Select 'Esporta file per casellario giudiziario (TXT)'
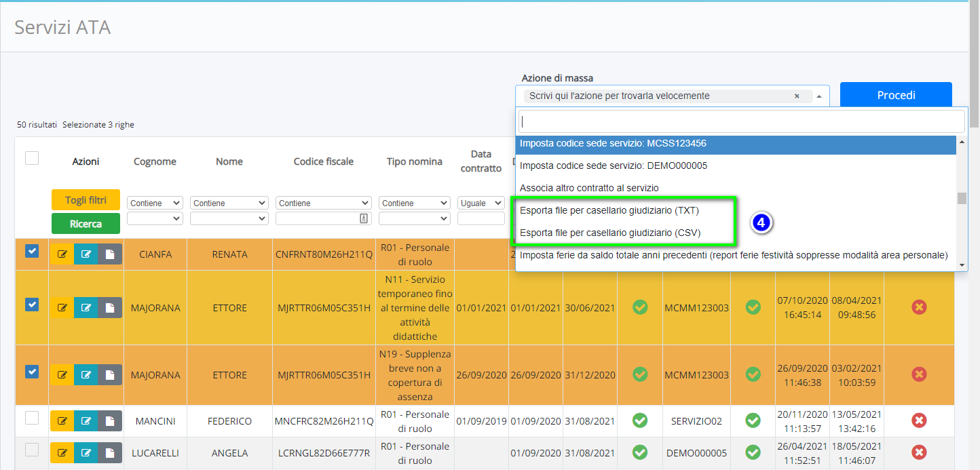 [x=609, y=211]
